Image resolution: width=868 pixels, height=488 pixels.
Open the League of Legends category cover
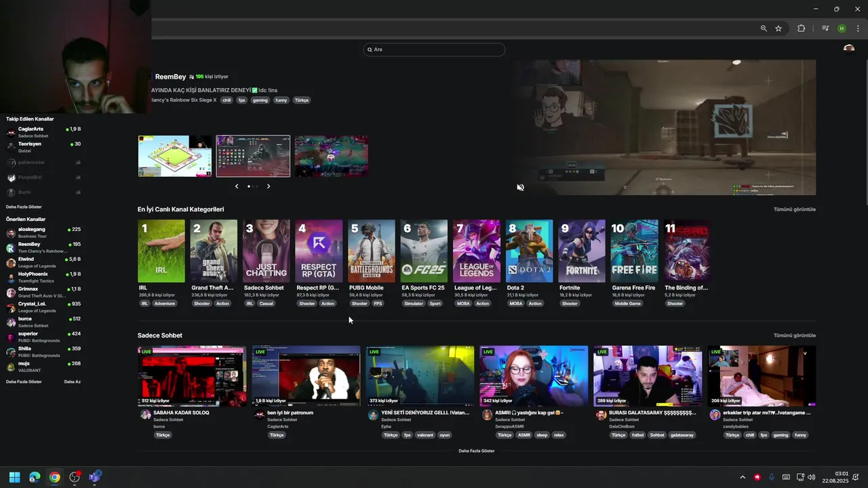(477, 251)
